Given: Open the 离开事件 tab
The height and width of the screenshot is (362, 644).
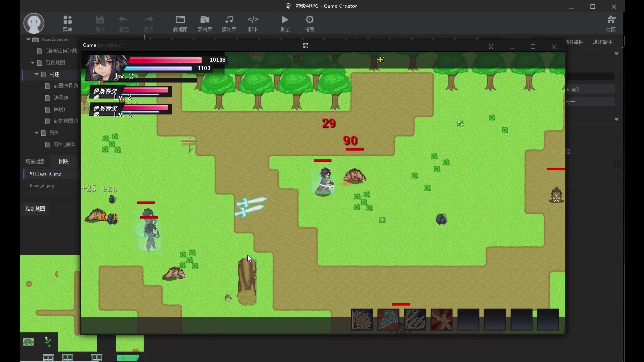Looking at the screenshot, I should [574, 42].
